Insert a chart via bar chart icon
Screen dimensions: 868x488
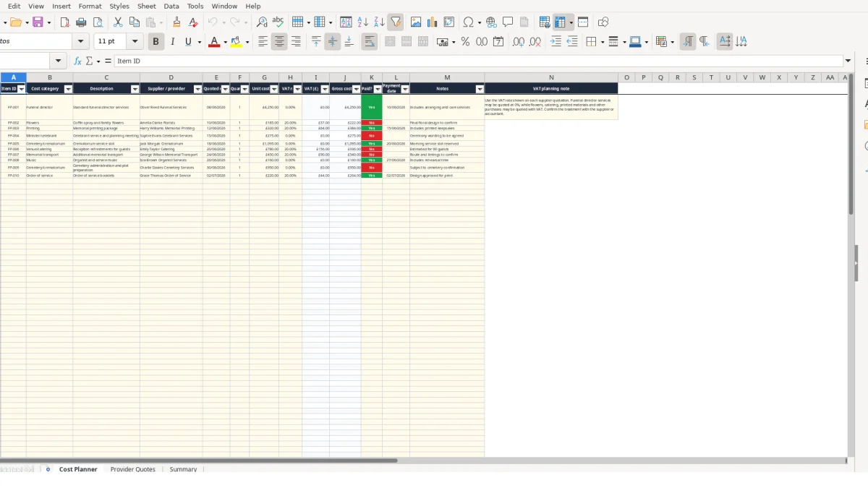[x=433, y=22]
